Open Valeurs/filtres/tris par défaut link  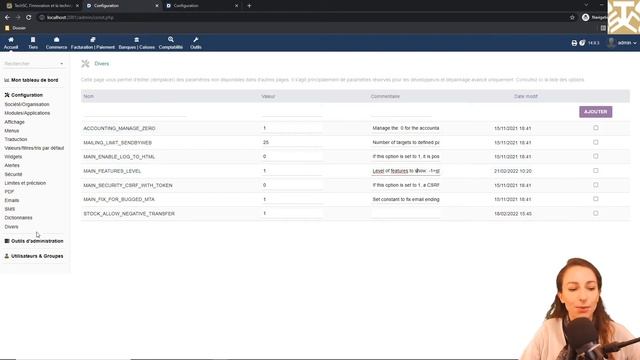pyautogui.click(x=34, y=148)
